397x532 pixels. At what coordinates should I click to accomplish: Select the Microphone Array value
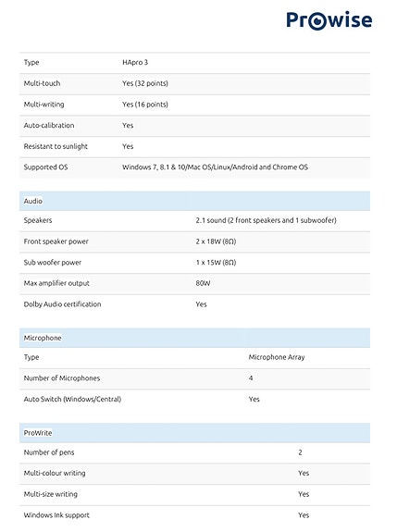277,357
